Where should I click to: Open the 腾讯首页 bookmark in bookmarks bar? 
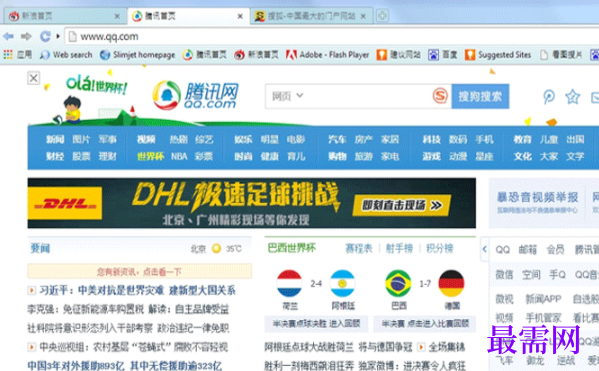205,55
